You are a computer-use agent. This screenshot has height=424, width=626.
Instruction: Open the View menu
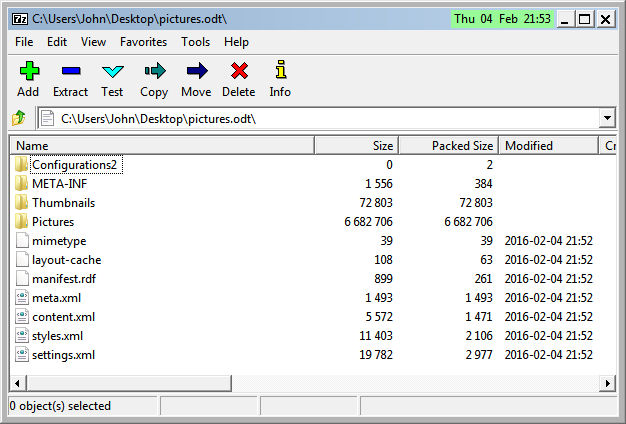coord(93,42)
